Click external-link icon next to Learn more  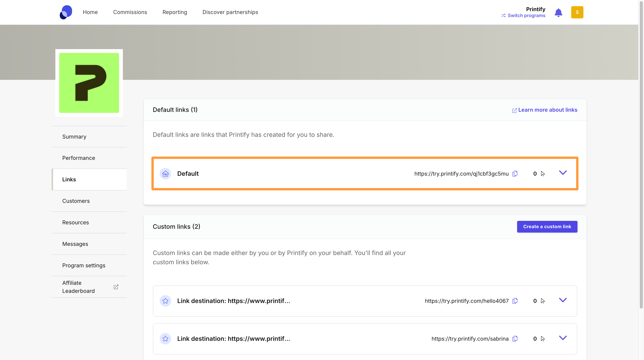pos(514,110)
